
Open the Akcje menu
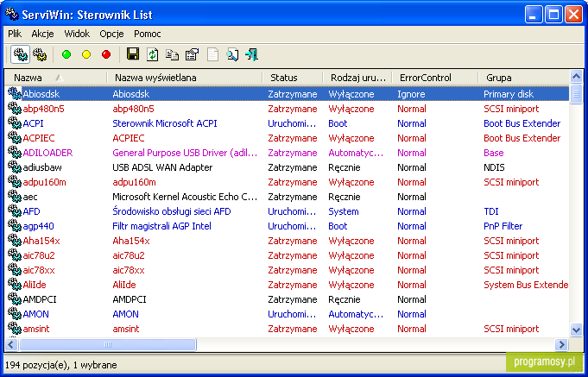43,34
